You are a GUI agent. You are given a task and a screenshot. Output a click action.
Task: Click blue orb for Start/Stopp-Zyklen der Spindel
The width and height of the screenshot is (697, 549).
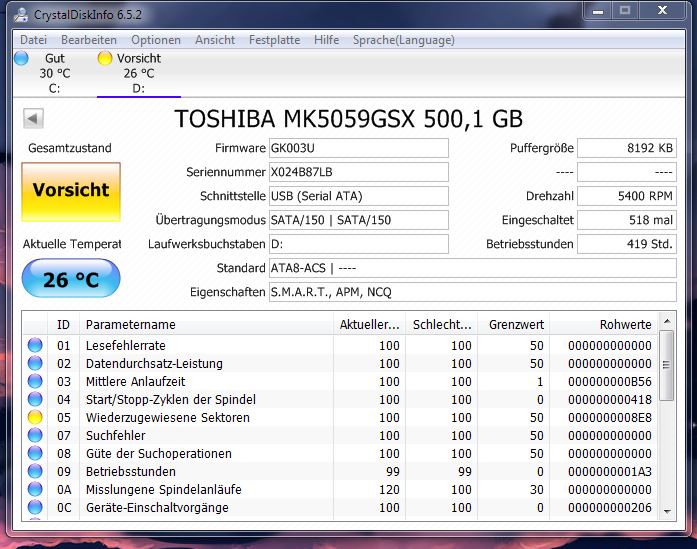[35, 400]
